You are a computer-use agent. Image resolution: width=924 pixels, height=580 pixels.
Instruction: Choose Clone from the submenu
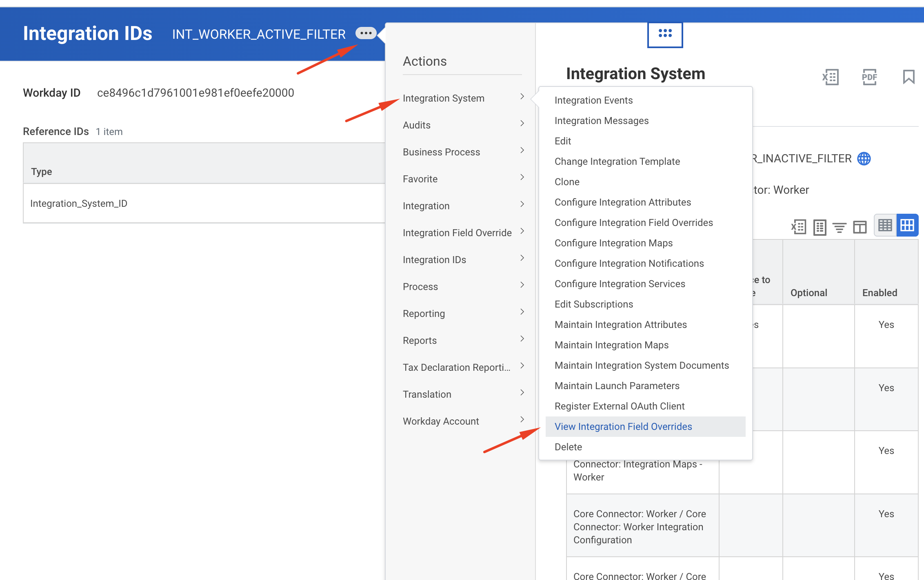[x=567, y=182]
